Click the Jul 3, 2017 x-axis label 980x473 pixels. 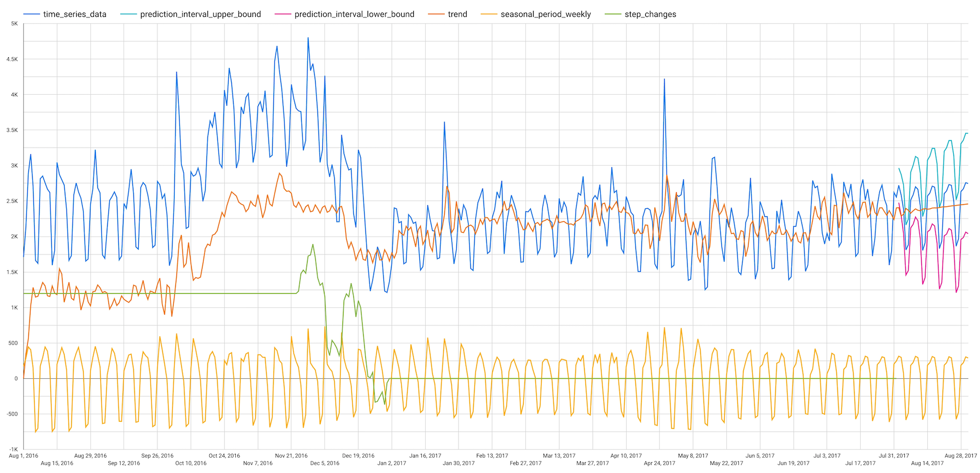tap(827, 456)
